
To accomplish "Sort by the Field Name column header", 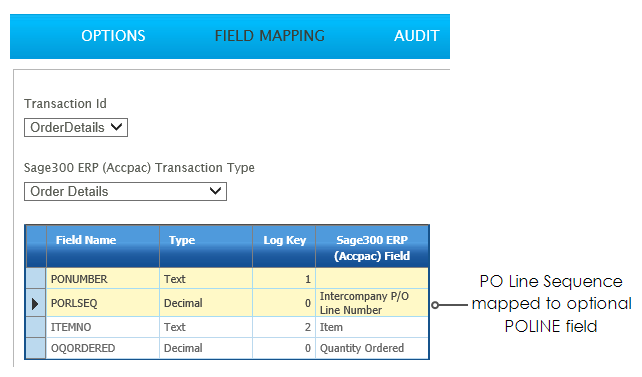I will pos(103,246).
